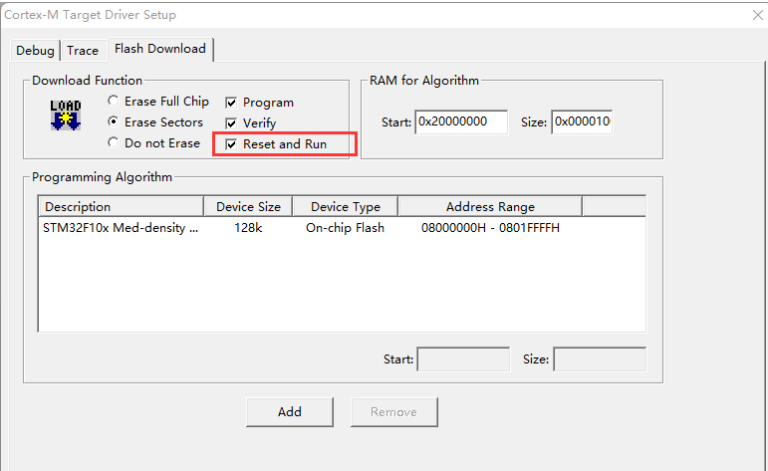Click the Device Type column header
The image size is (768, 471).
tap(345, 207)
